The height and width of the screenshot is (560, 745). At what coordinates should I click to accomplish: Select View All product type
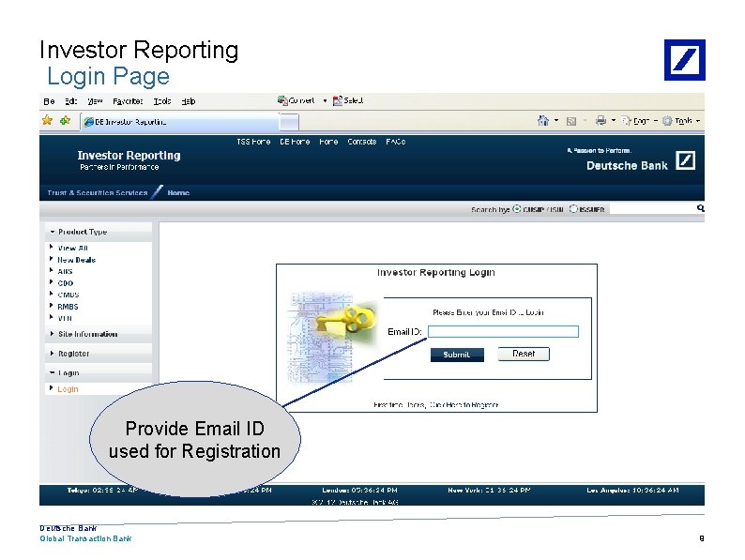point(72,248)
